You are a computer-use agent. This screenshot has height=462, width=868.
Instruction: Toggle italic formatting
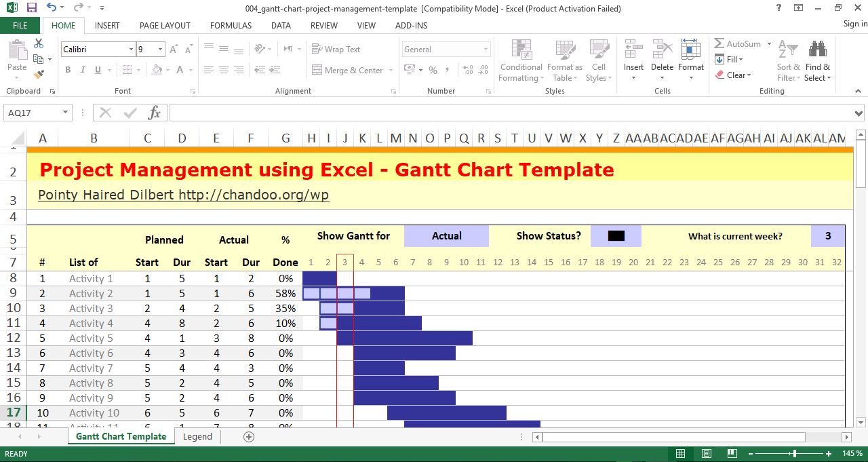point(82,70)
